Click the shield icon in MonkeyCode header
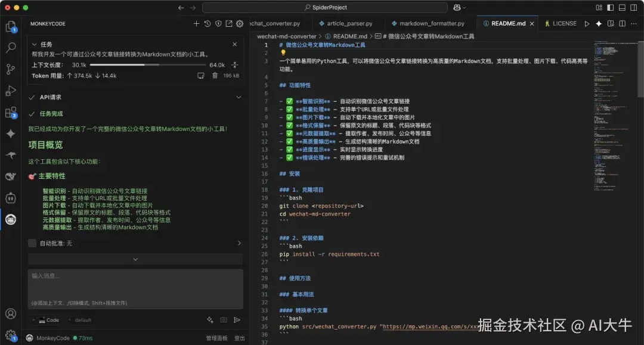This screenshot has height=345, width=644. [218, 24]
